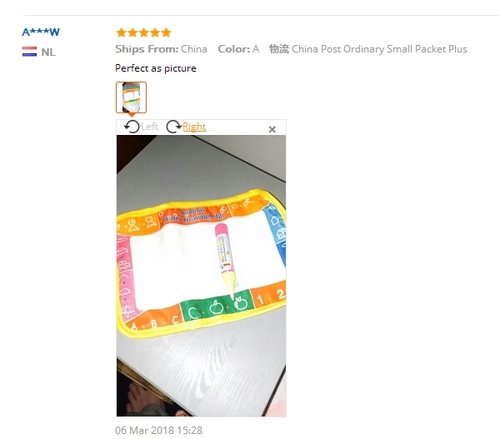Click the enlarged drawing mat photo

click(201, 276)
